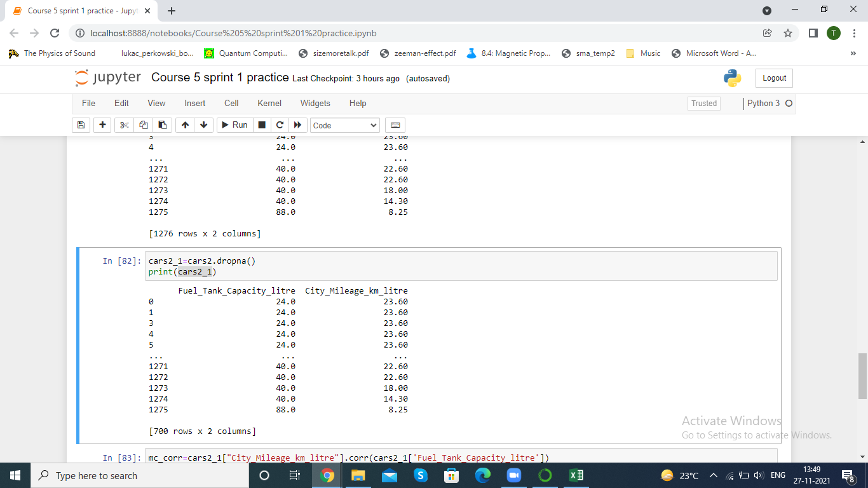Expand the bookmarks overflow chevron
This screenshot has height=488, width=868.
853,53
